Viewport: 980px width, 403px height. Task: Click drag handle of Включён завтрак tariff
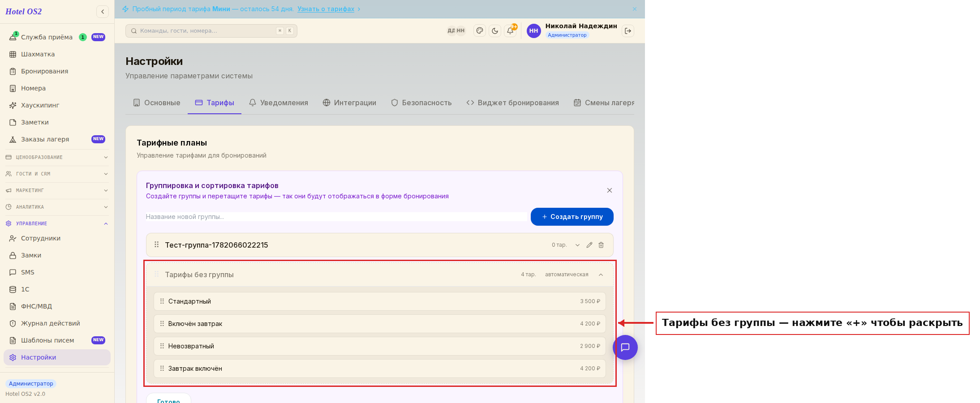[x=162, y=324]
